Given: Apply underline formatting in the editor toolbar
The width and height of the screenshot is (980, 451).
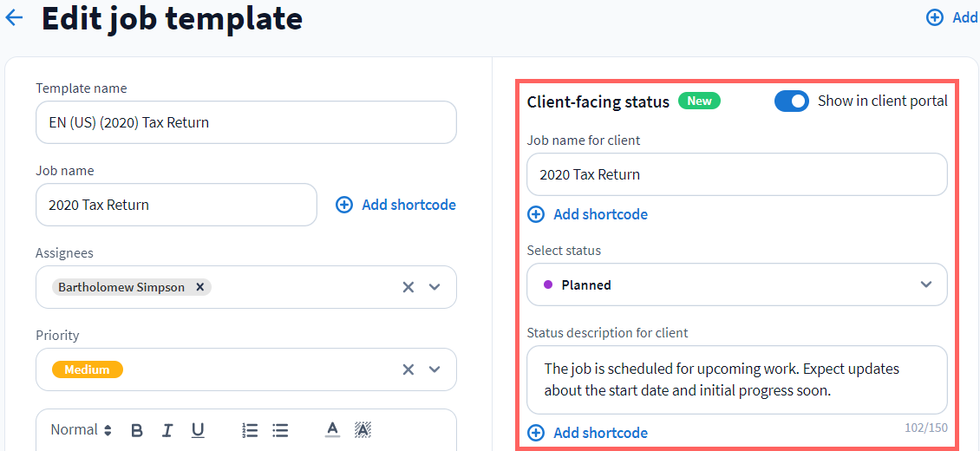Looking at the screenshot, I should 198,430.
